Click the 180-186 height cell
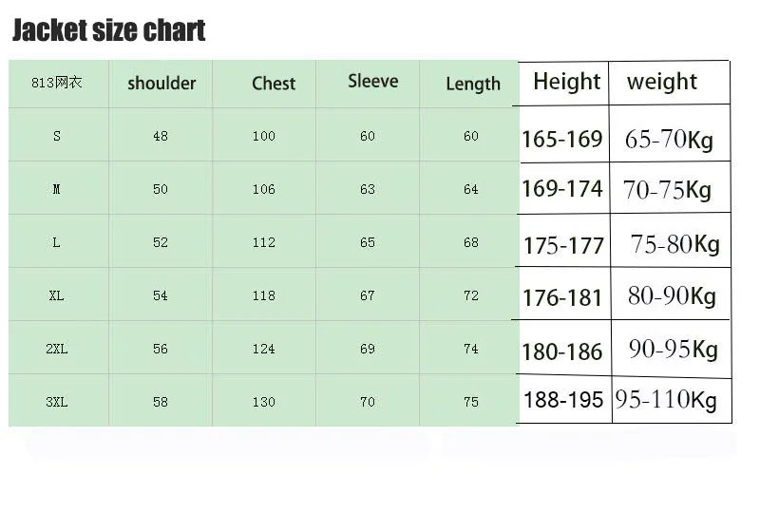The width and height of the screenshot is (760, 532). [x=561, y=351]
